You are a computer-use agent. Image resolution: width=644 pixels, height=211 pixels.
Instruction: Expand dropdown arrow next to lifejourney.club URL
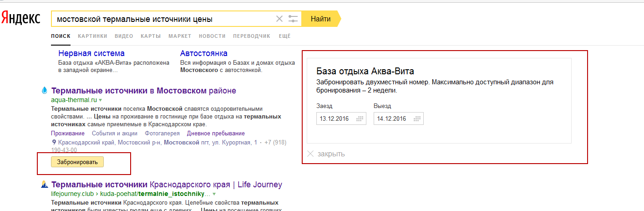coord(214,194)
